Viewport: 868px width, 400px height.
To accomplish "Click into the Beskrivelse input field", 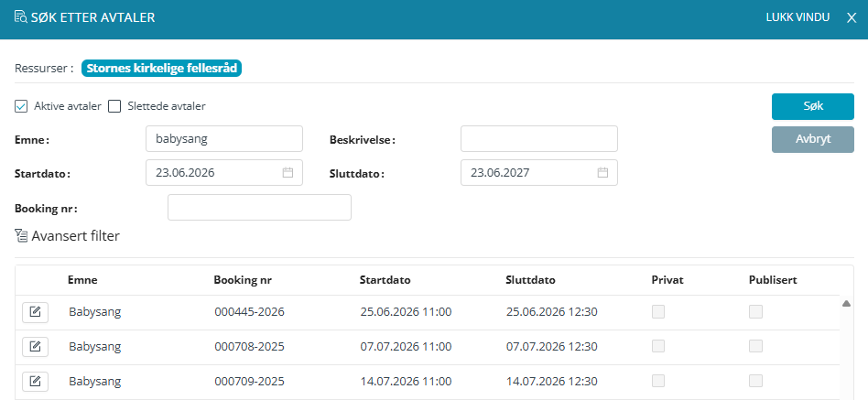I will click(539, 139).
